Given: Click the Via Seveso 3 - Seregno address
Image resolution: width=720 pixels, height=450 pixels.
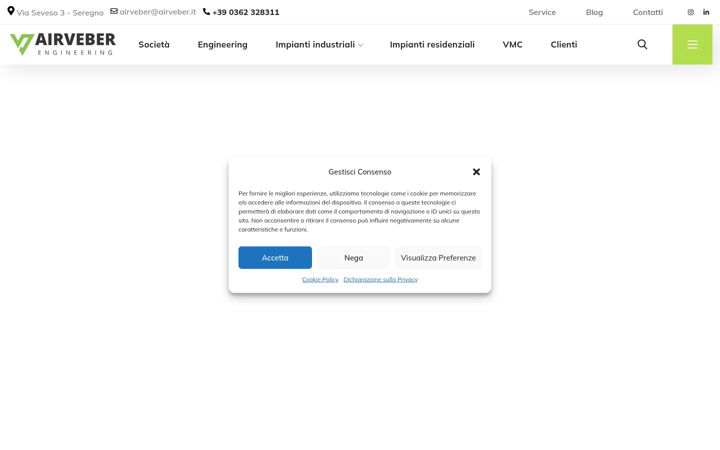Looking at the screenshot, I should click(x=60, y=13).
